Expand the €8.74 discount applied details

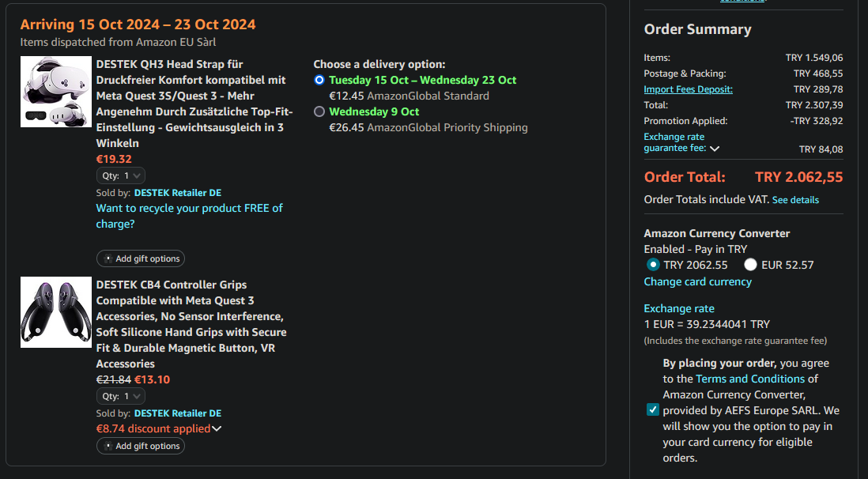click(217, 429)
